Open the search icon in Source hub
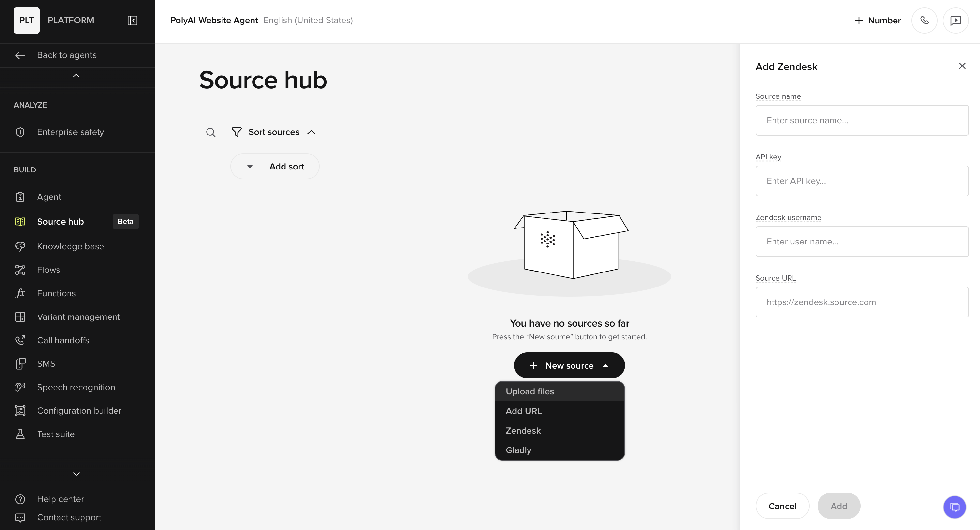This screenshot has width=980, height=530. tap(211, 132)
